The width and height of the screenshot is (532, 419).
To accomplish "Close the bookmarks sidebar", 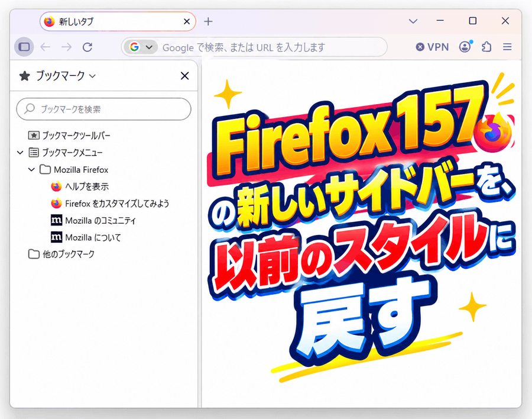I will [x=184, y=76].
